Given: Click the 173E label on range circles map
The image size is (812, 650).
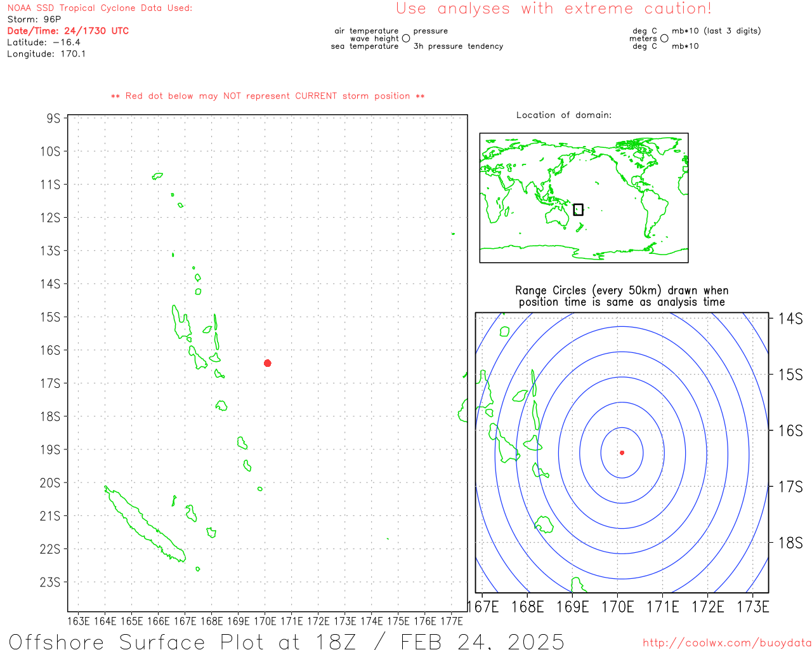Looking at the screenshot, I should pyautogui.click(x=753, y=607).
